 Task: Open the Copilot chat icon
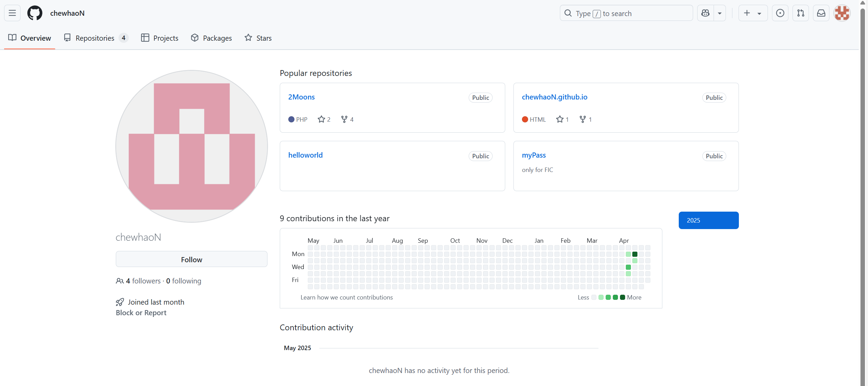tap(705, 13)
